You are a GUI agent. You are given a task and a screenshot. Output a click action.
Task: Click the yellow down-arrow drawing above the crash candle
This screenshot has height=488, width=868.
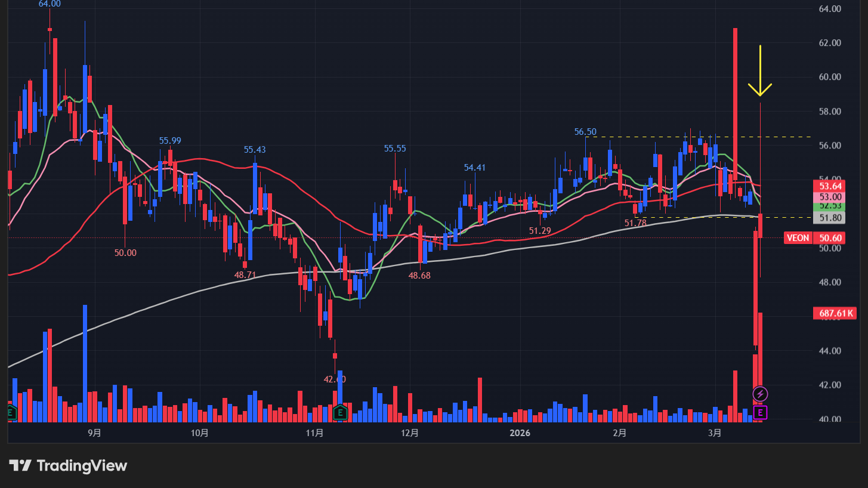tap(759, 70)
